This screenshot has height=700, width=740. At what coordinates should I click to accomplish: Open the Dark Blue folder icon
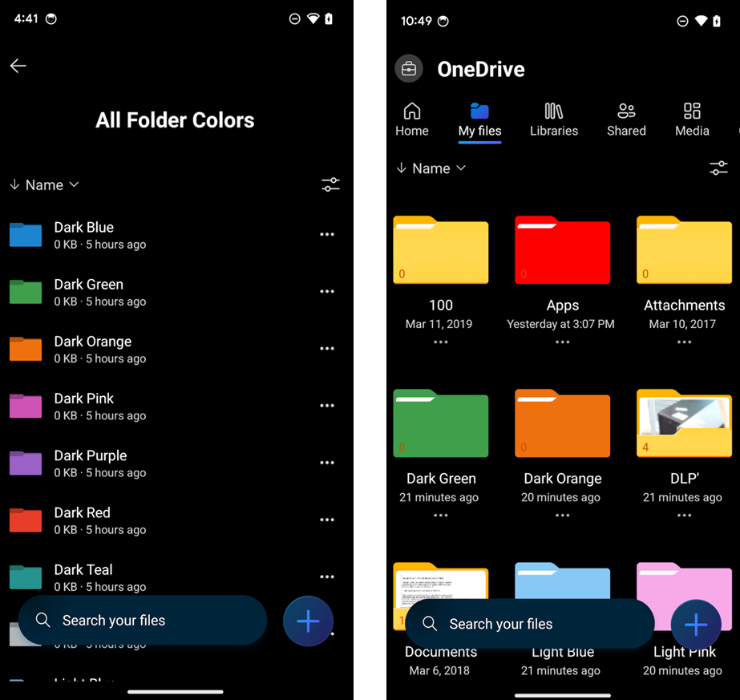(26, 235)
